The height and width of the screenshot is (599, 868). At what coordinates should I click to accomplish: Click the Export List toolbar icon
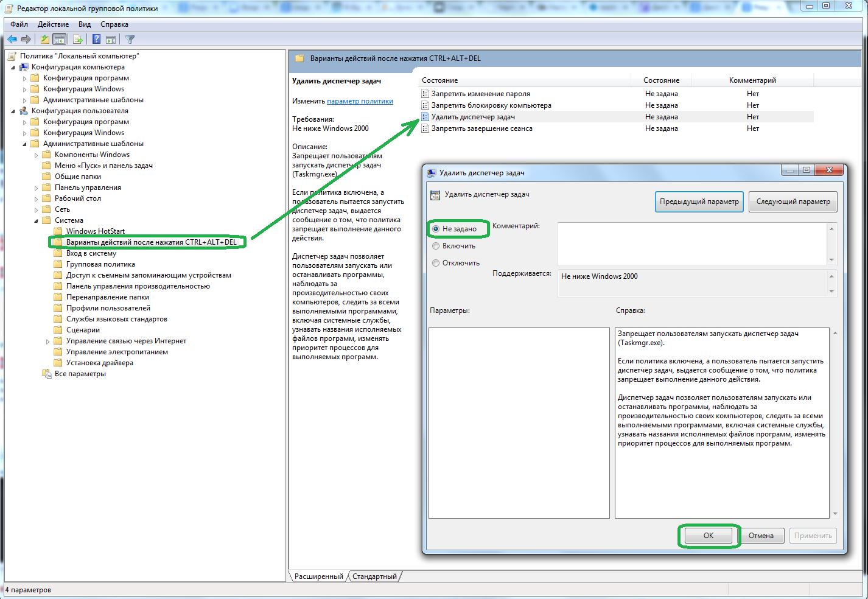[x=77, y=40]
